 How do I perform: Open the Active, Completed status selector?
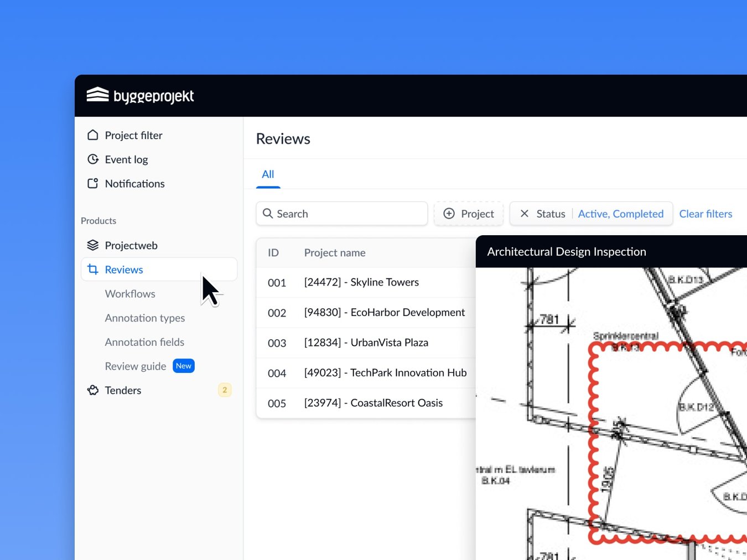[x=620, y=214]
